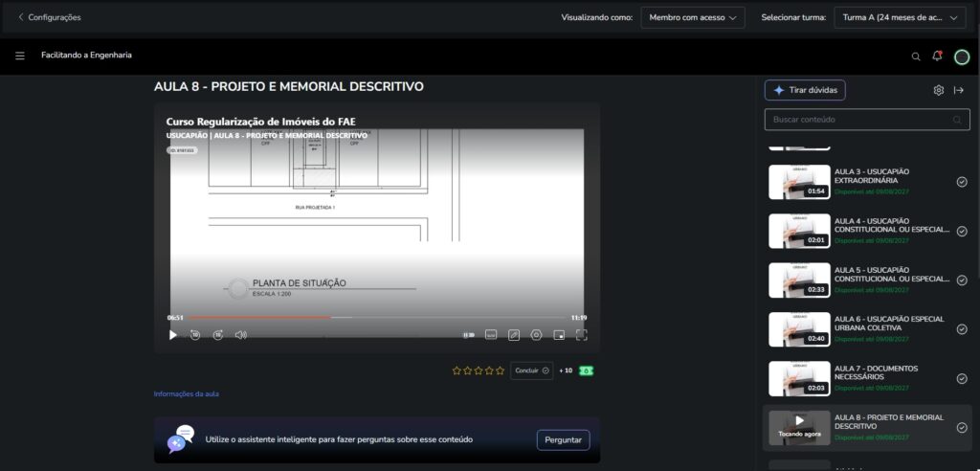Play the lesson video
This screenshot has height=471, width=980.
pos(173,335)
